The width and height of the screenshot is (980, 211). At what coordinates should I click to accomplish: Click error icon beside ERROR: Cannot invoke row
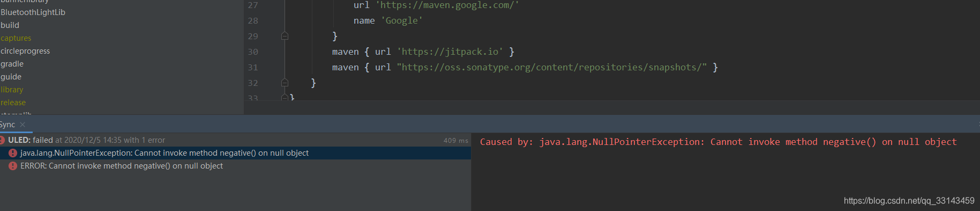[13, 166]
